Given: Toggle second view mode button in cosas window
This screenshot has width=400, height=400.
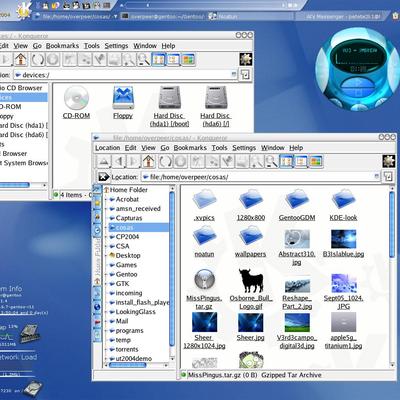Looking at the screenshot, I should coord(301,162).
